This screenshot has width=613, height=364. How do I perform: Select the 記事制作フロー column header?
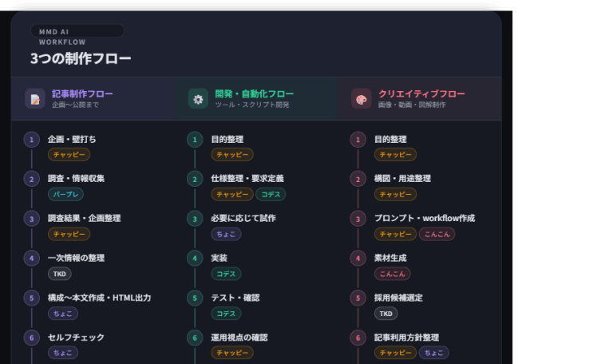pos(93,98)
